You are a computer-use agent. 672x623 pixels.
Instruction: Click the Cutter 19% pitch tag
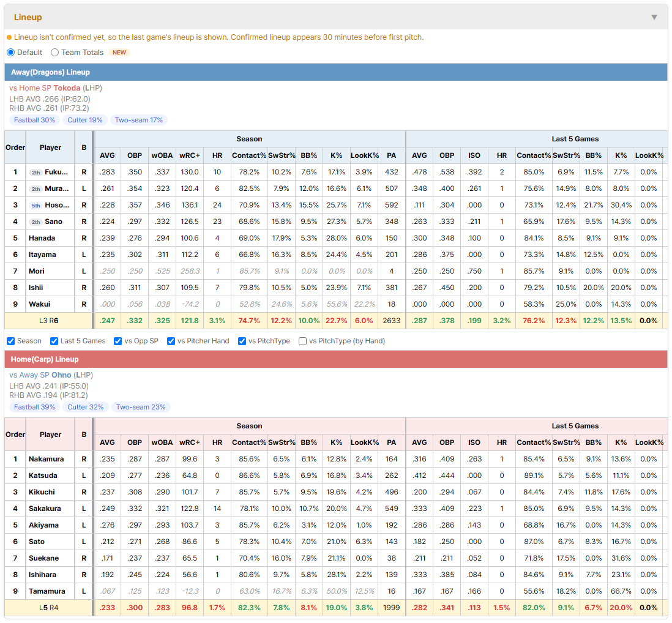tap(85, 120)
